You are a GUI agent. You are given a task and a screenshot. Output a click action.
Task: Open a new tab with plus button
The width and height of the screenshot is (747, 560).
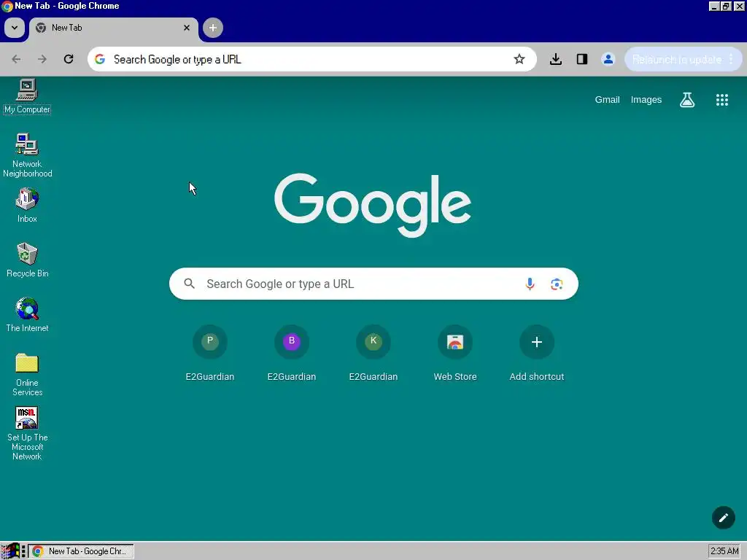tap(213, 28)
